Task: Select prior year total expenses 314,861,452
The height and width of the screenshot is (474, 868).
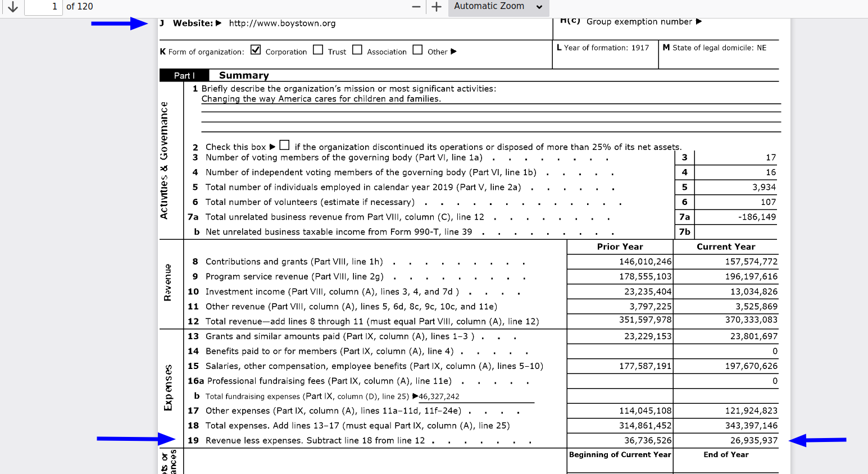Action: click(645, 426)
